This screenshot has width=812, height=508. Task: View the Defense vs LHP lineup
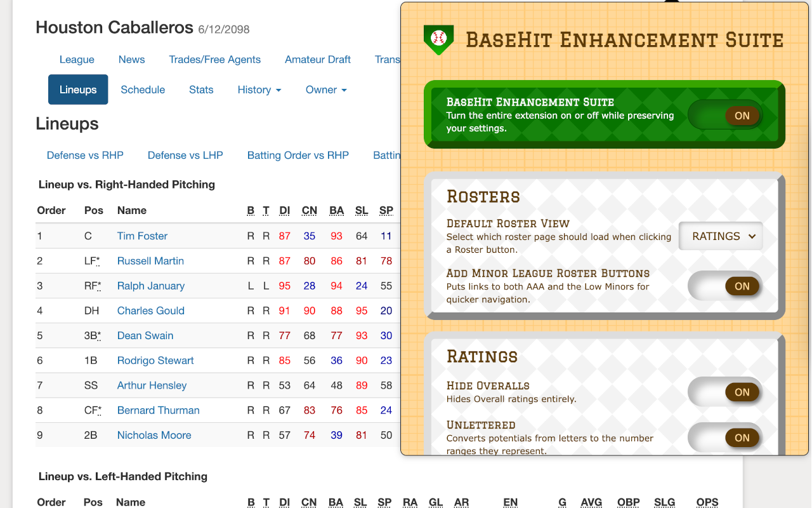[185, 155]
